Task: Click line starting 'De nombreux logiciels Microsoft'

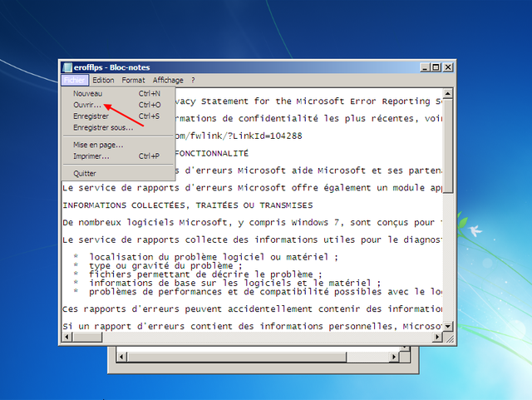Action: pos(252,223)
